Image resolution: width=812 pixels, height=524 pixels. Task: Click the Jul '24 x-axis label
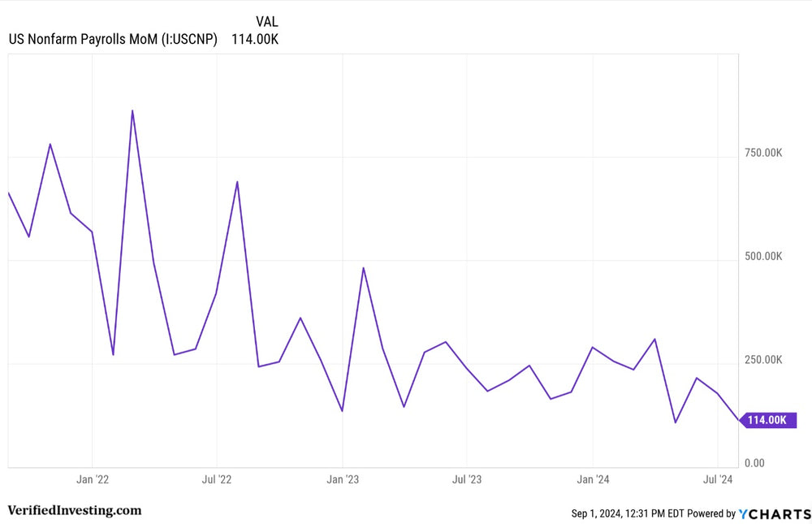click(718, 480)
